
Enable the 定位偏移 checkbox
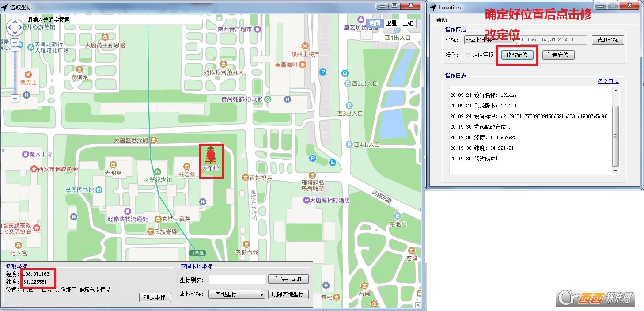467,55
